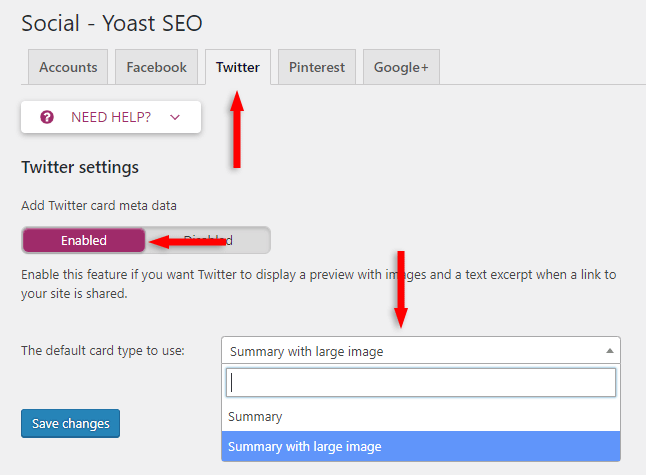
Task: Open the Facebook tab
Action: 156,68
